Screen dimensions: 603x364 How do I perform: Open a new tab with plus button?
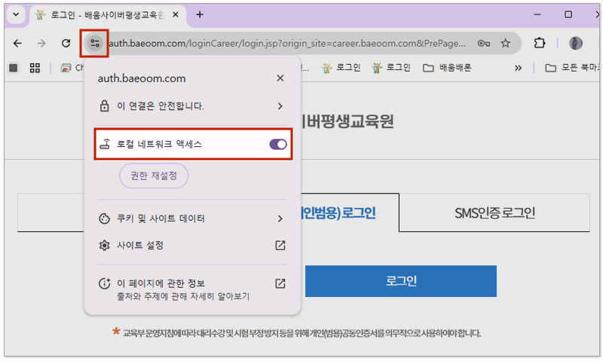[200, 14]
